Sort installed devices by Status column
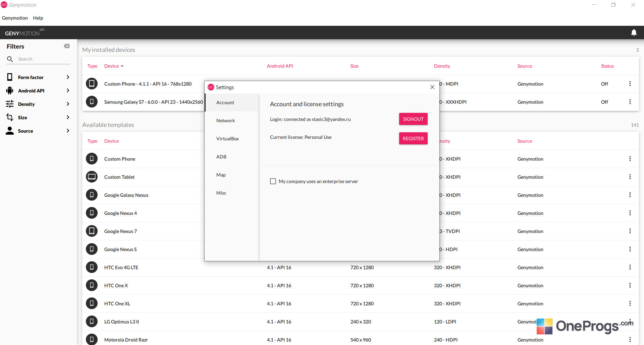644x345 pixels. pos(607,66)
